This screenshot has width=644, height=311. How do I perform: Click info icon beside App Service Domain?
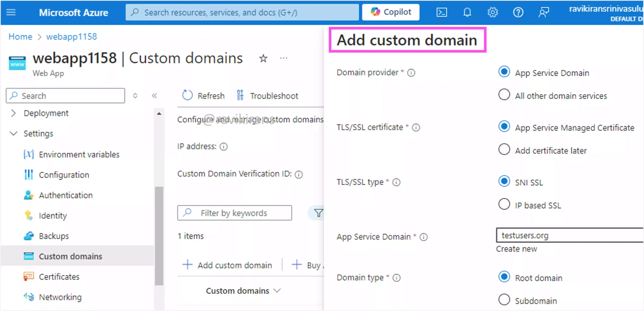[424, 237]
